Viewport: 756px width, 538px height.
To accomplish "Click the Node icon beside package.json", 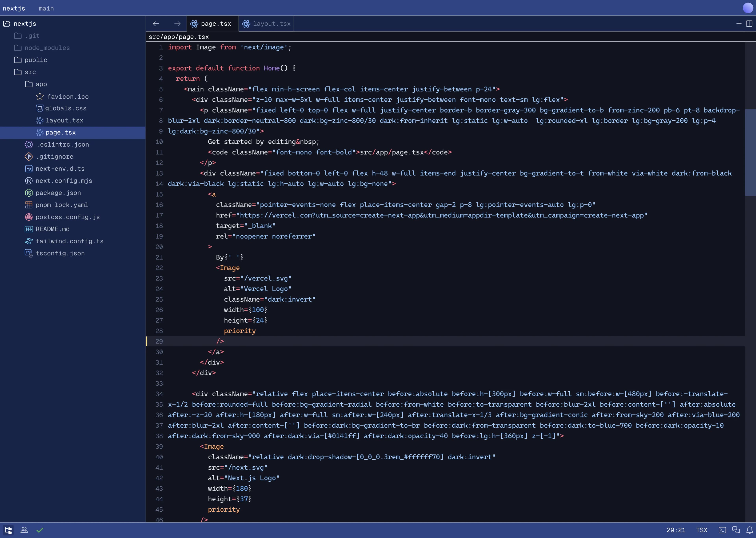I will pyautogui.click(x=29, y=193).
